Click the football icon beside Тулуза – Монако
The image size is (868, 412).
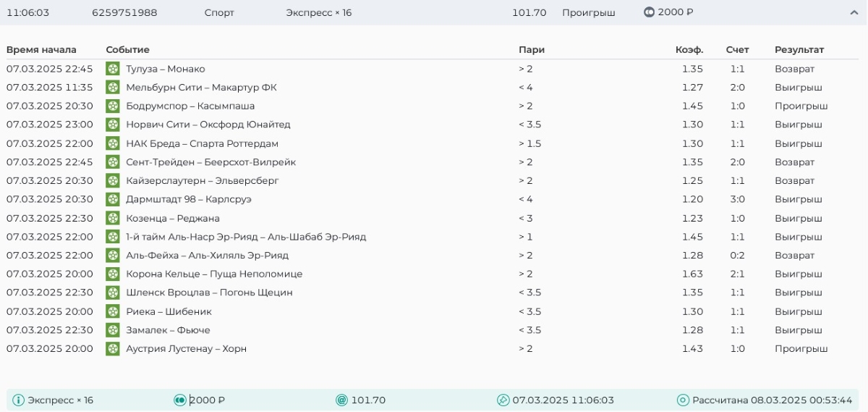click(x=113, y=69)
